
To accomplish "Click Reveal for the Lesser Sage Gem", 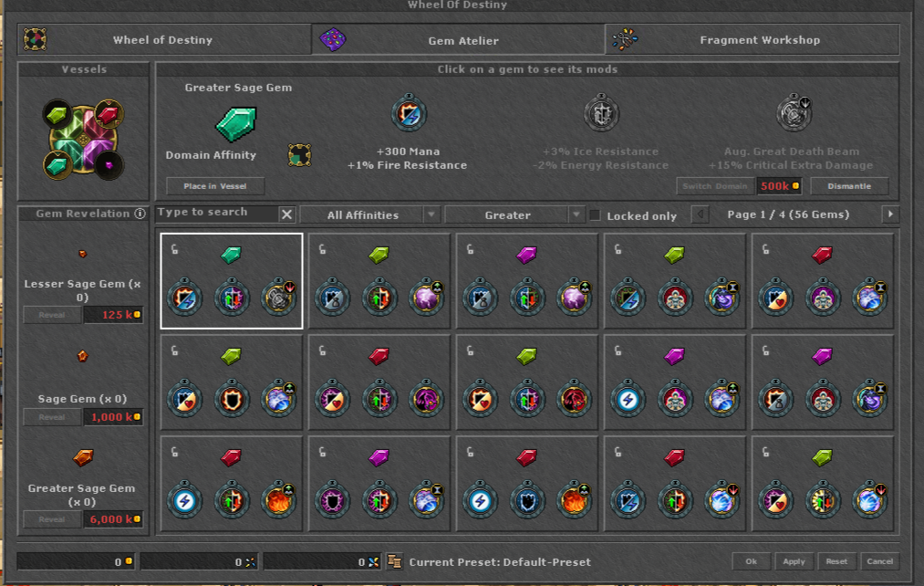I will (52, 315).
